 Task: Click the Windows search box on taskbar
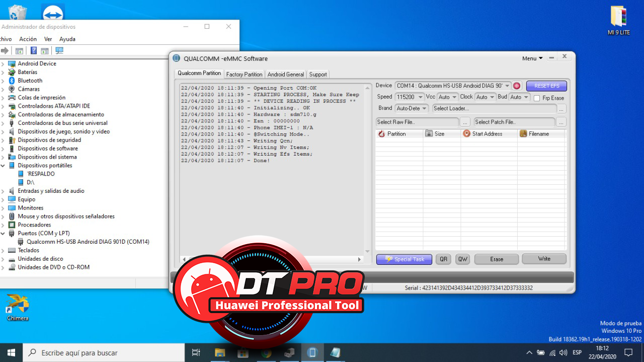coord(104,352)
